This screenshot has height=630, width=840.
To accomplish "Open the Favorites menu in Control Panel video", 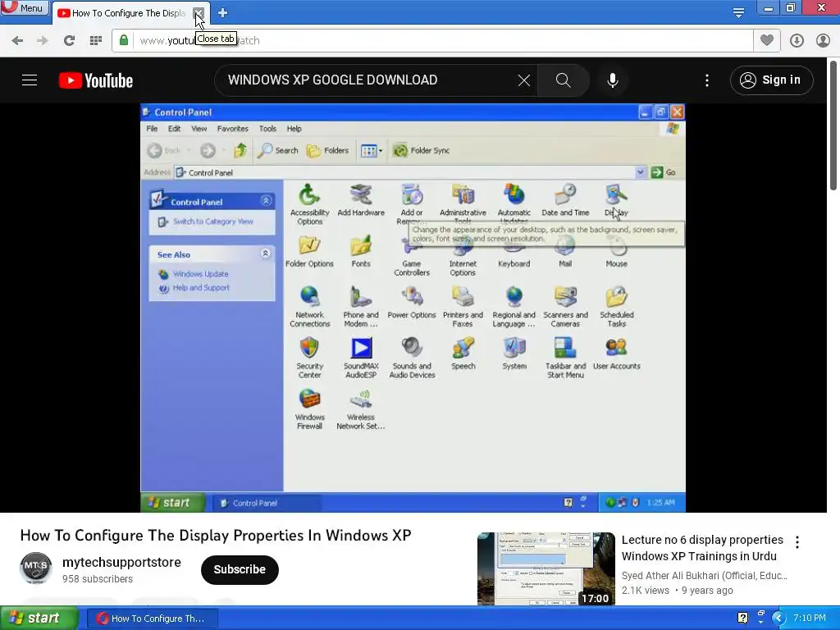I will pyautogui.click(x=232, y=129).
